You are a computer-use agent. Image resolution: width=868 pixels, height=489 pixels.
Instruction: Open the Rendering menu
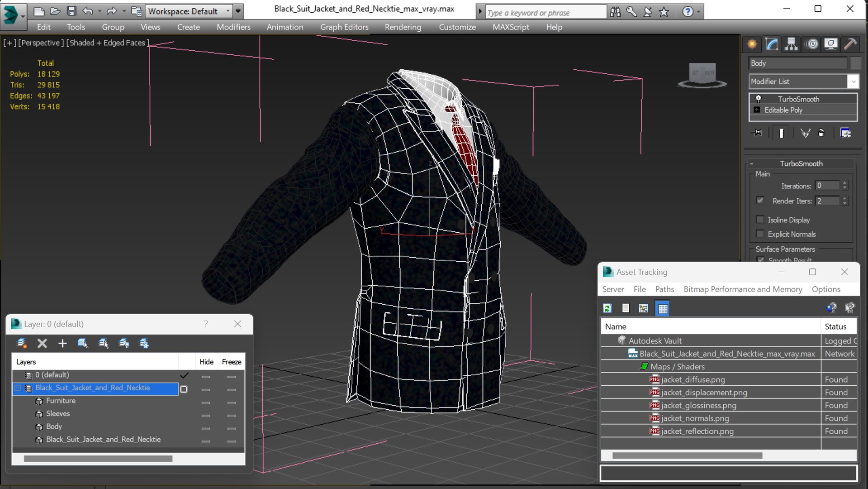pyautogui.click(x=403, y=27)
